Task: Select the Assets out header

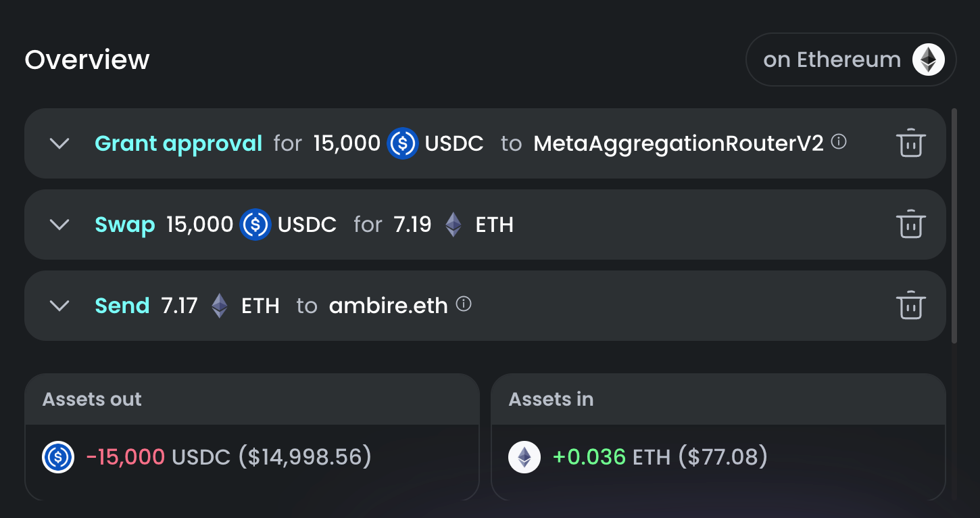Action: [x=93, y=399]
